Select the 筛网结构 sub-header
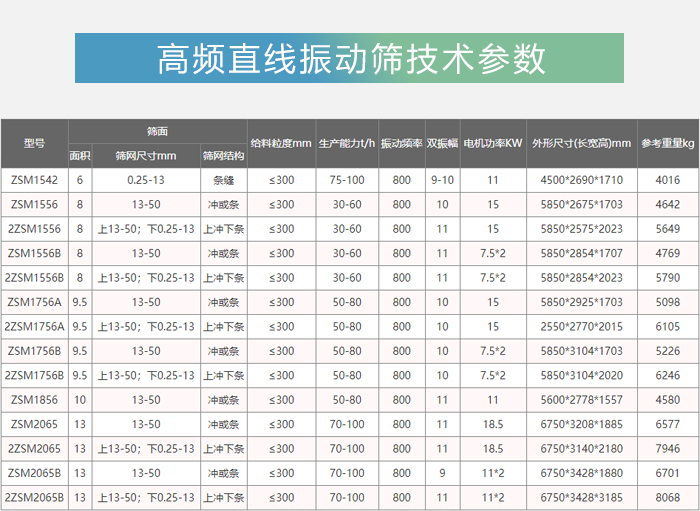The width and height of the screenshot is (700, 511). click(x=223, y=156)
